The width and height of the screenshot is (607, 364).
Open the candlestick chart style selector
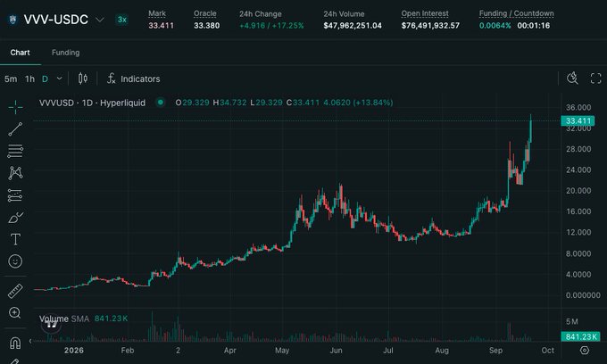click(82, 79)
